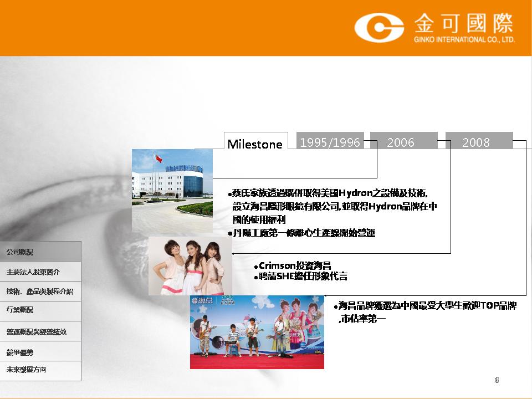
Task: Click the 海昌品牌獲選為中國最受大學生歡迎TOP品牌 text
Action: 425,306
